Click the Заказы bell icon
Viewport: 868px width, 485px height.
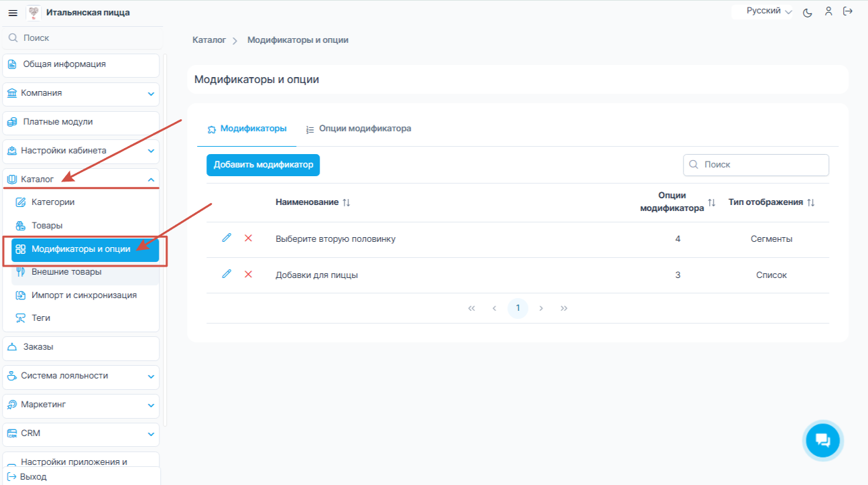coord(11,348)
